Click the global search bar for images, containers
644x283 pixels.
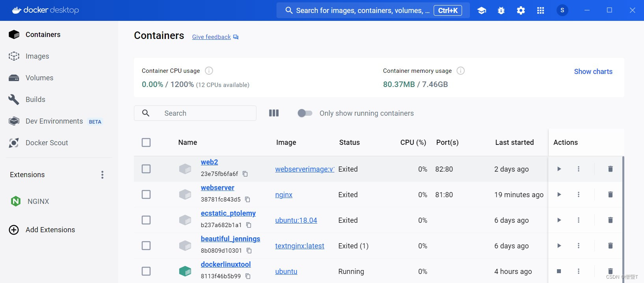pyautogui.click(x=373, y=11)
